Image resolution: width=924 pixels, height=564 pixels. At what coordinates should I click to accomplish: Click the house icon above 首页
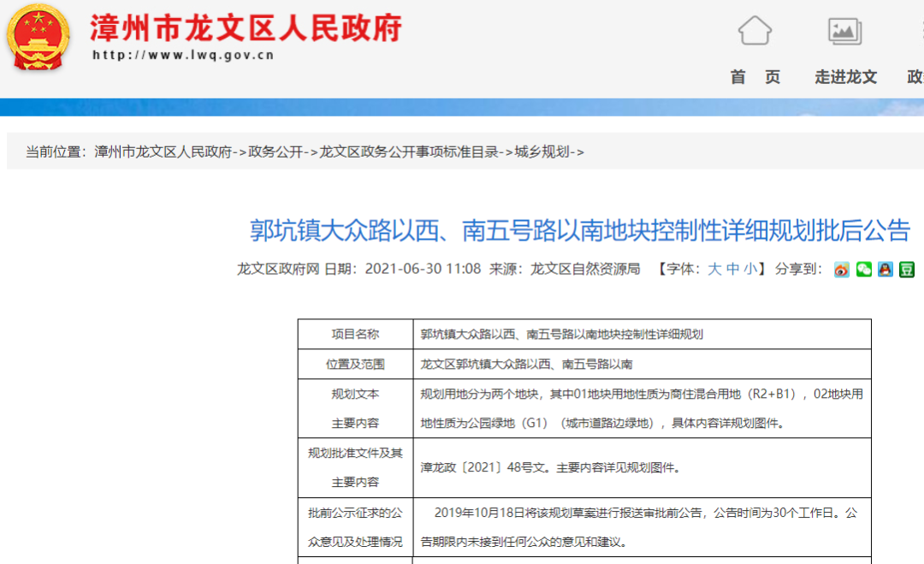point(755,32)
